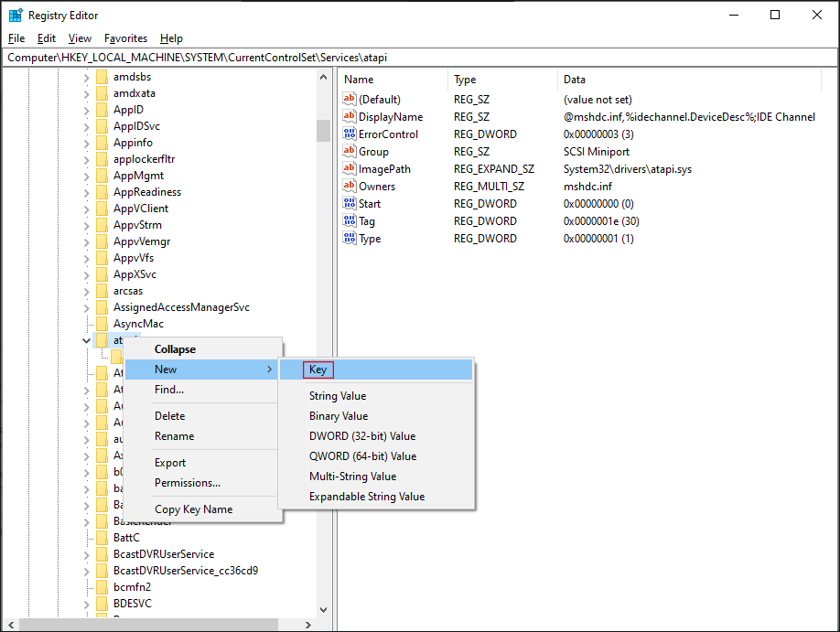Click the (Default) string value icon

[x=350, y=99]
